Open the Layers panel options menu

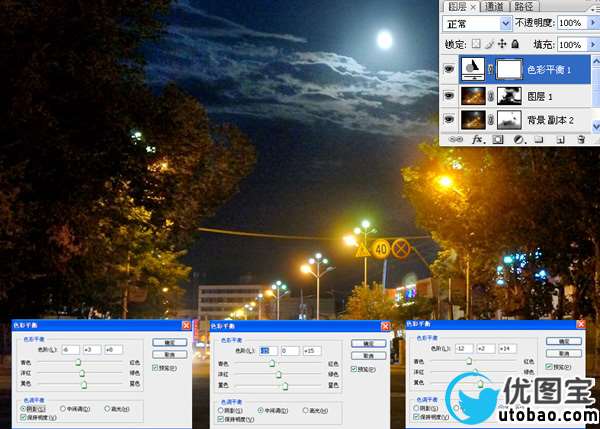[x=596, y=8]
